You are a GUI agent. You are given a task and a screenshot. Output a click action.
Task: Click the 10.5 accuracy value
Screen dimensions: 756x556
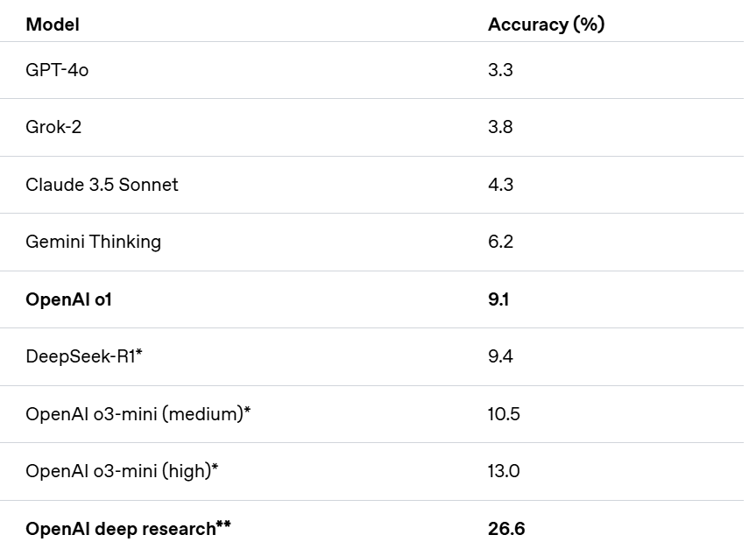pyautogui.click(x=504, y=414)
